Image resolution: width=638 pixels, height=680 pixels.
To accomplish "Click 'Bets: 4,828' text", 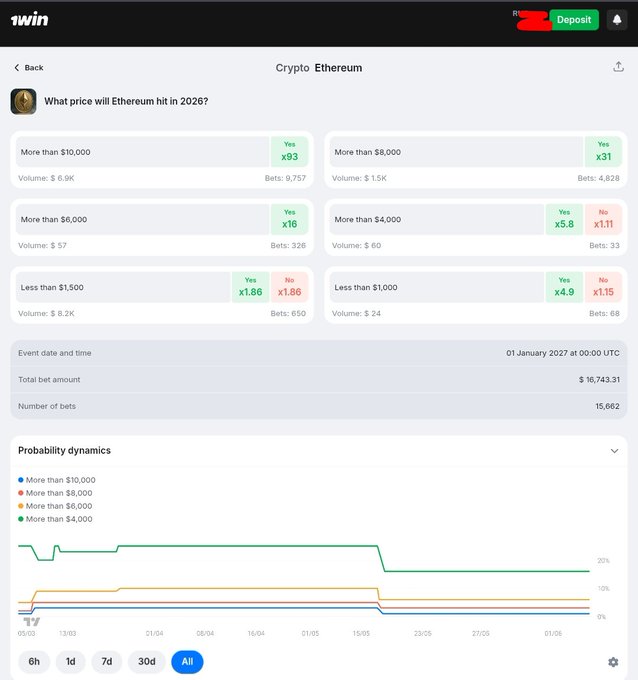I will 599,178.
